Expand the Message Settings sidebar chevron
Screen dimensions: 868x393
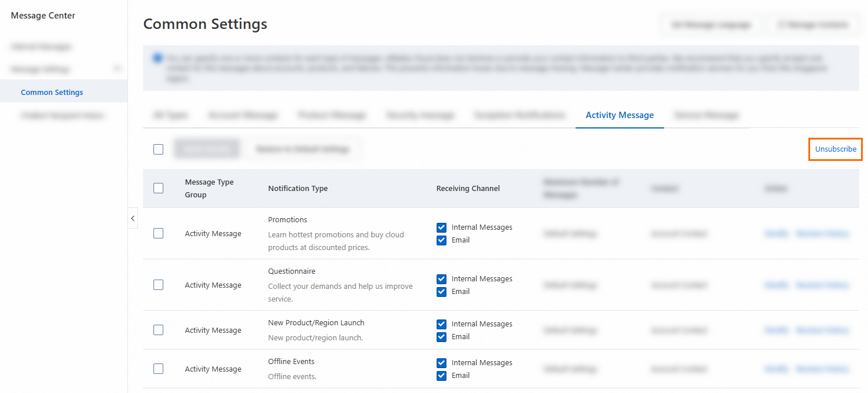click(x=118, y=69)
